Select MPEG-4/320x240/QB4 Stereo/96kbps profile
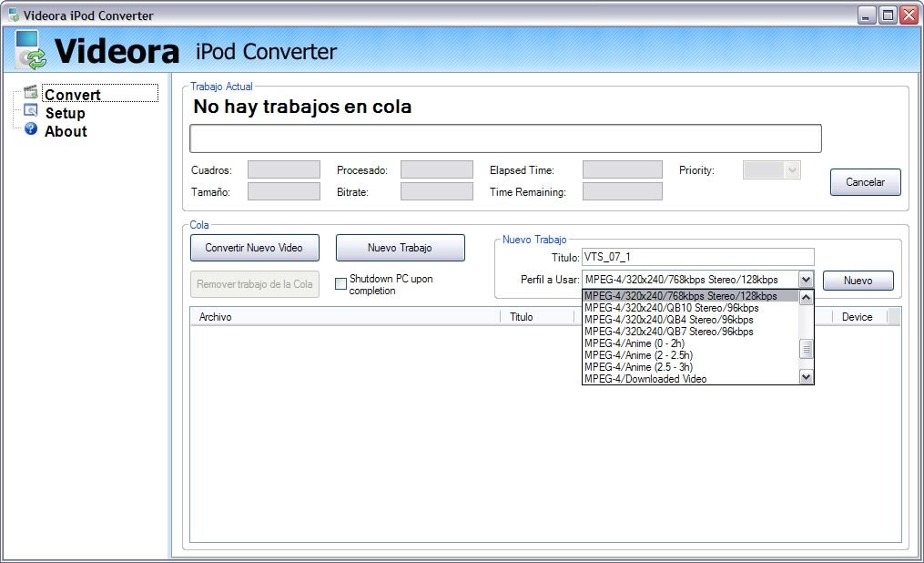This screenshot has height=563, width=924. pos(690,320)
